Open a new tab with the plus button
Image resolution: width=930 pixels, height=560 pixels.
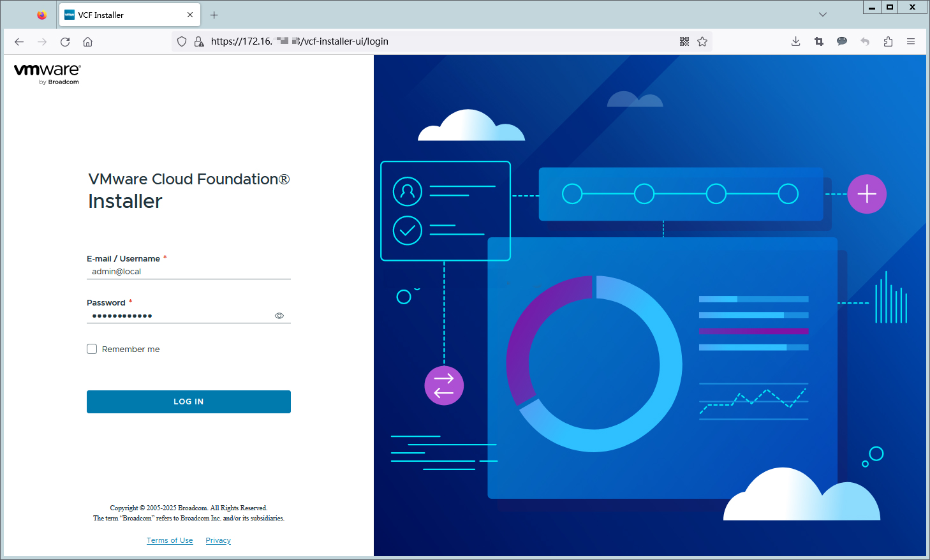(x=214, y=15)
